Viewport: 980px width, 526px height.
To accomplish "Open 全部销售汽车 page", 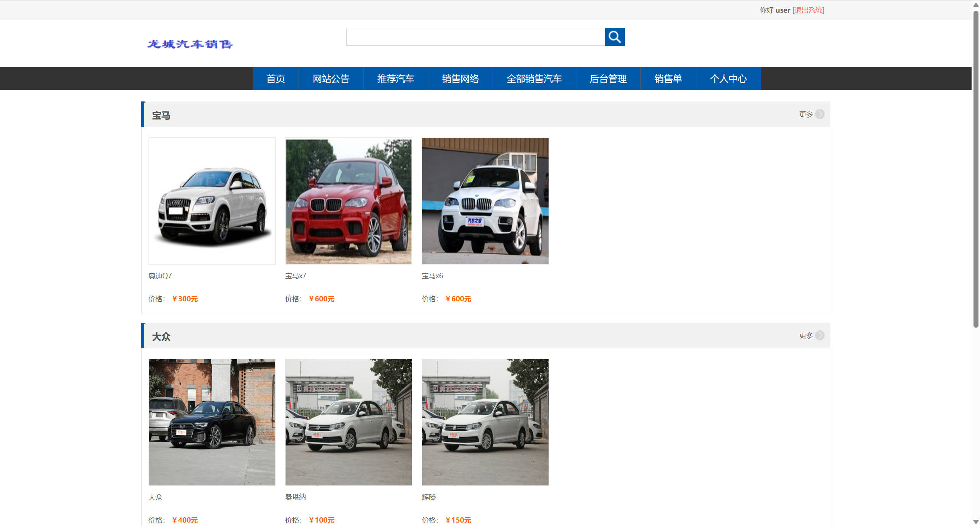I will click(534, 79).
